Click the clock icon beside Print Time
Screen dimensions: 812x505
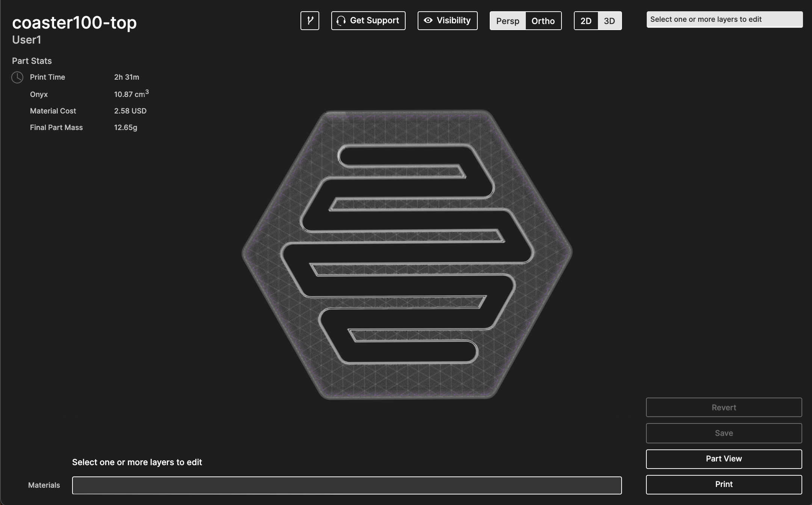[17, 77]
